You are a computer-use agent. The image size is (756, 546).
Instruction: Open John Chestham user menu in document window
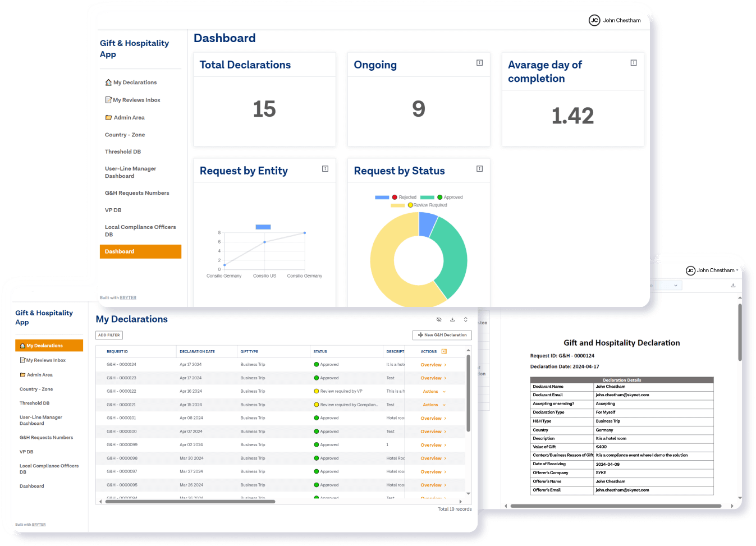coord(712,270)
